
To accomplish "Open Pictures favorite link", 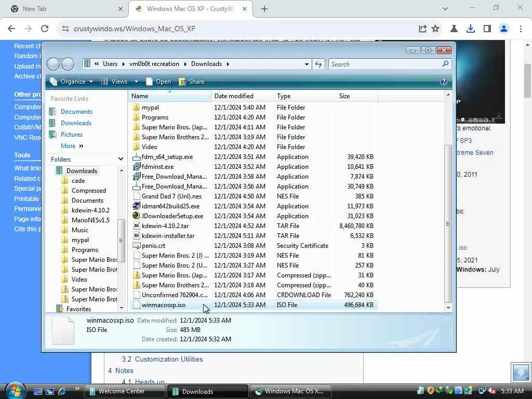I will [x=72, y=135].
